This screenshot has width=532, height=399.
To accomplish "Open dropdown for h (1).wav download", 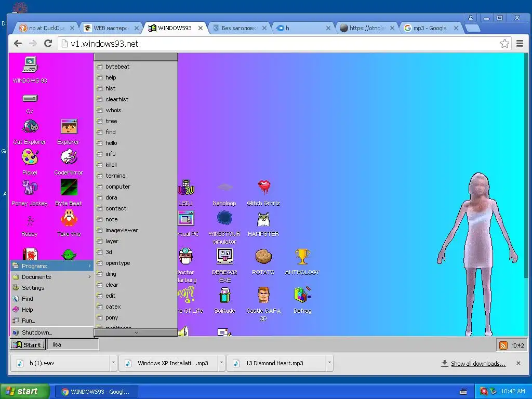I will click(113, 363).
